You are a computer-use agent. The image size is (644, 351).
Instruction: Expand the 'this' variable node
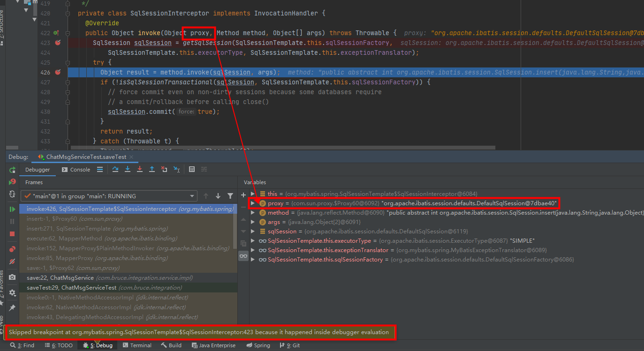[253, 194]
